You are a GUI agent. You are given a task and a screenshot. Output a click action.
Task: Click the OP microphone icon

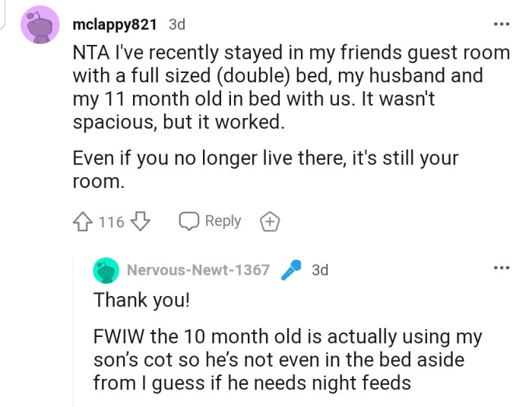pos(291,270)
